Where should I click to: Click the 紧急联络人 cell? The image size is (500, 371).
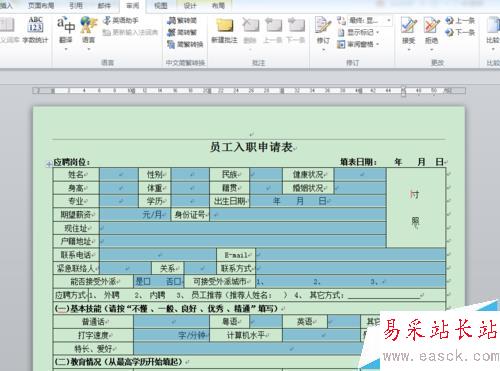(76, 268)
